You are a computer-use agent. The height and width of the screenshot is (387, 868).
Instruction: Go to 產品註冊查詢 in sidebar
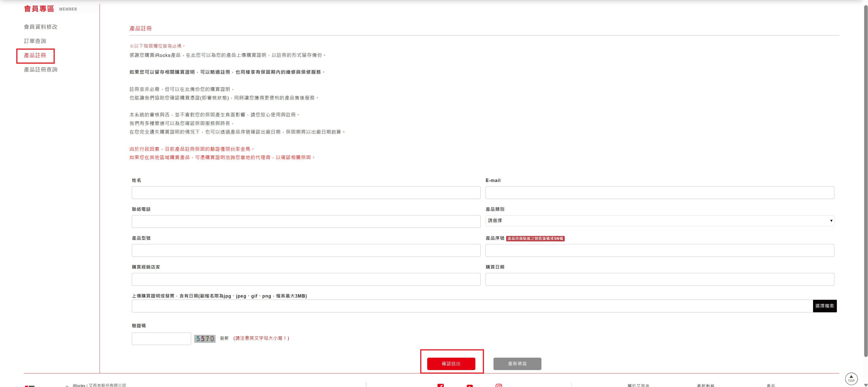(x=40, y=70)
